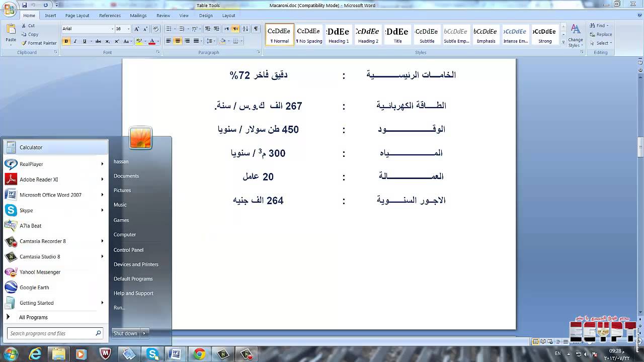Image resolution: width=644 pixels, height=362 pixels.
Task: Click the Grow Font icon
Action: [x=137, y=29]
